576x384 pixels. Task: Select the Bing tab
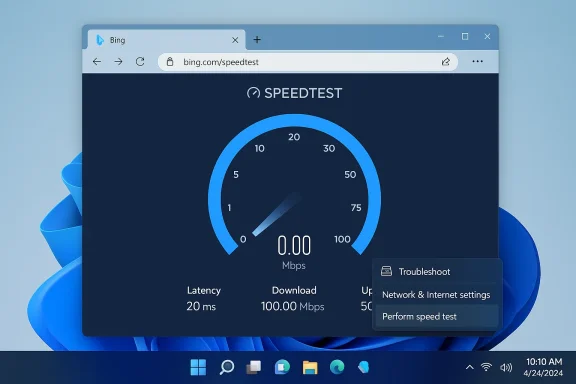pos(166,39)
